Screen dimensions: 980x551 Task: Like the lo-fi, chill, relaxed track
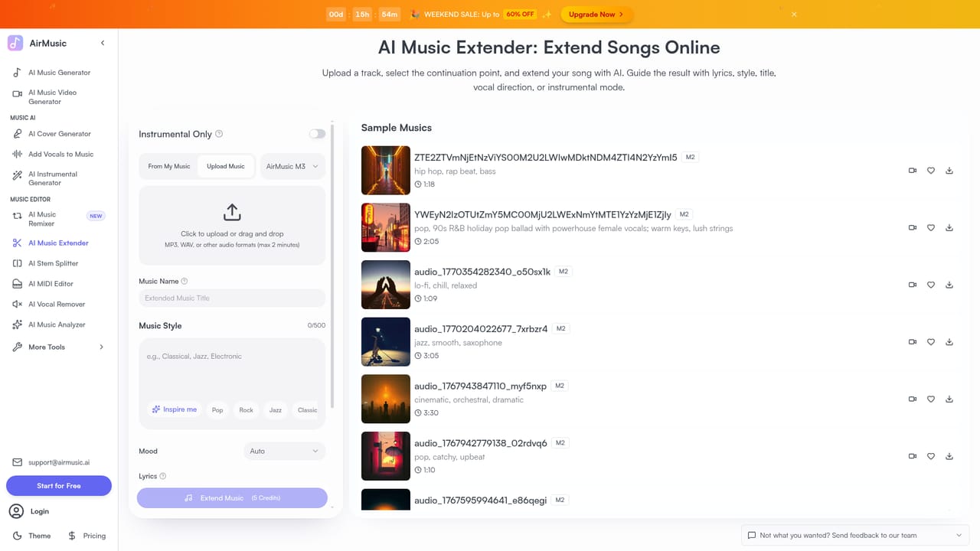(931, 285)
